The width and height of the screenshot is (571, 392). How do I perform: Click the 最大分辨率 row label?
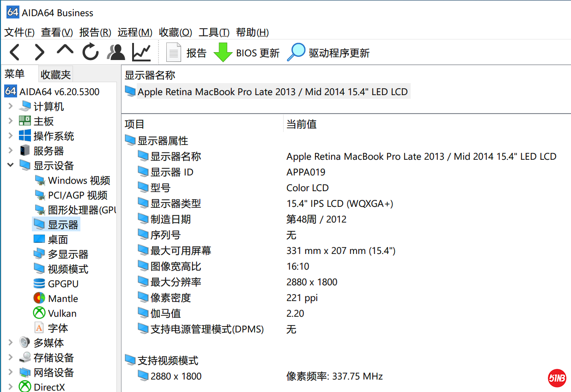(176, 282)
